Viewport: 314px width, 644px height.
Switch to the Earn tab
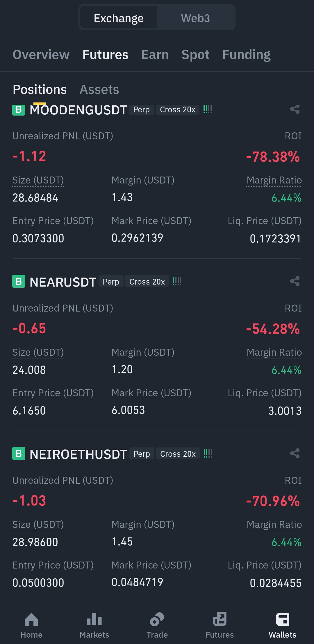click(x=155, y=55)
